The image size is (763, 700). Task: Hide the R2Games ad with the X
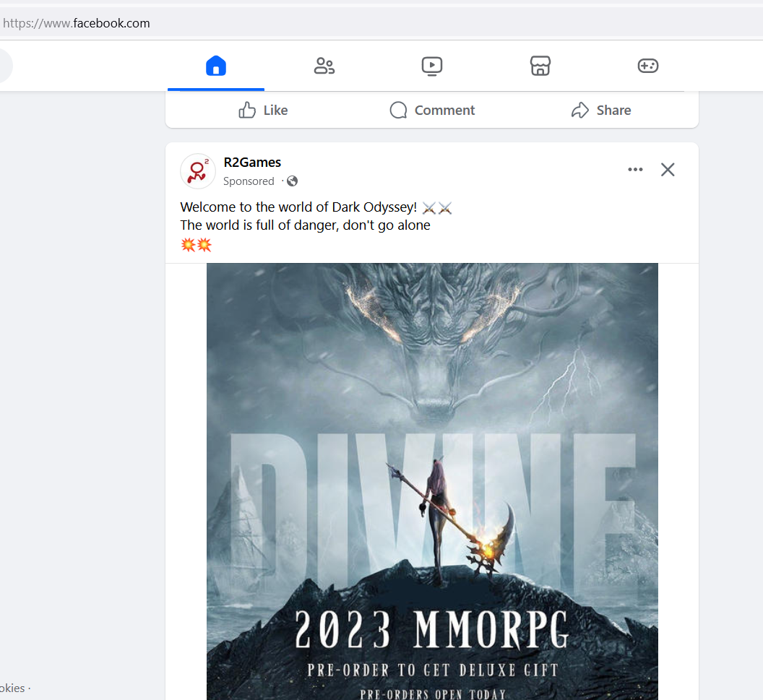(x=667, y=169)
